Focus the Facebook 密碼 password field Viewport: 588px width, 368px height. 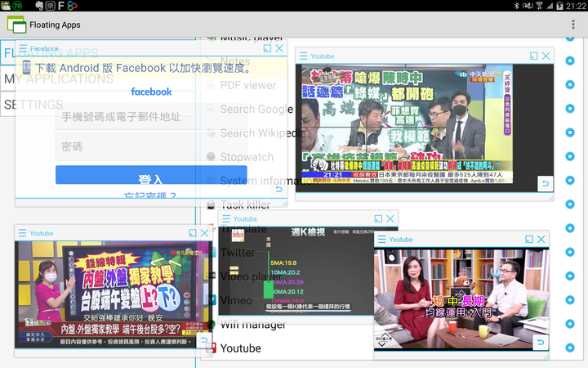point(151,147)
